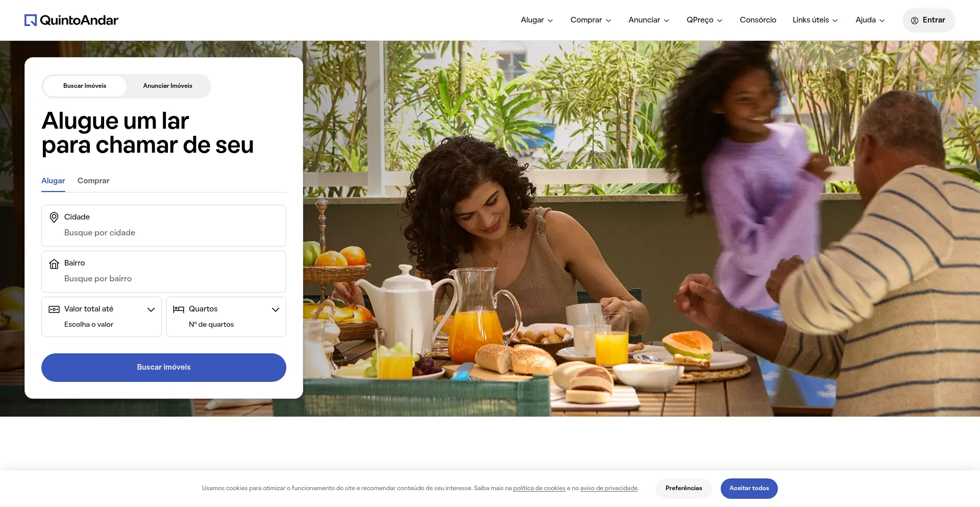Screen dimensions: 980x507
Task: Click the money icon beside Valor total até
Action: pos(54,309)
